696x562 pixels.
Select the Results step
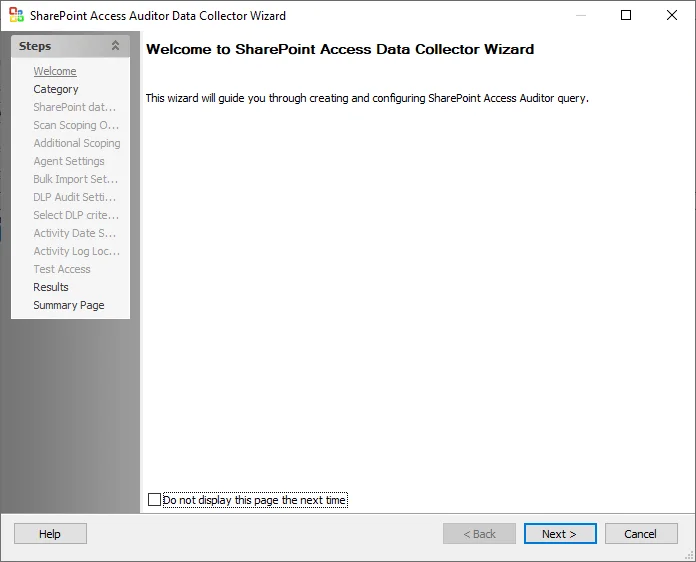(x=51, y=287)
